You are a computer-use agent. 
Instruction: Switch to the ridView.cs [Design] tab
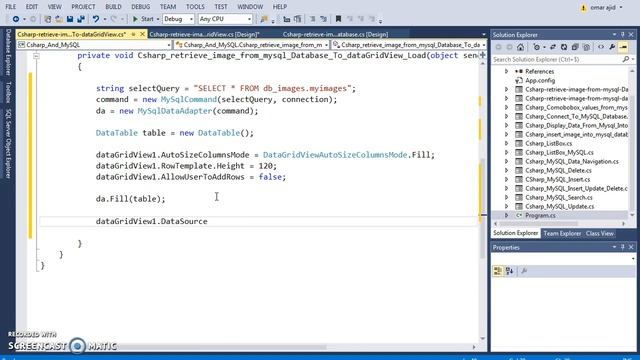point(204,34)
